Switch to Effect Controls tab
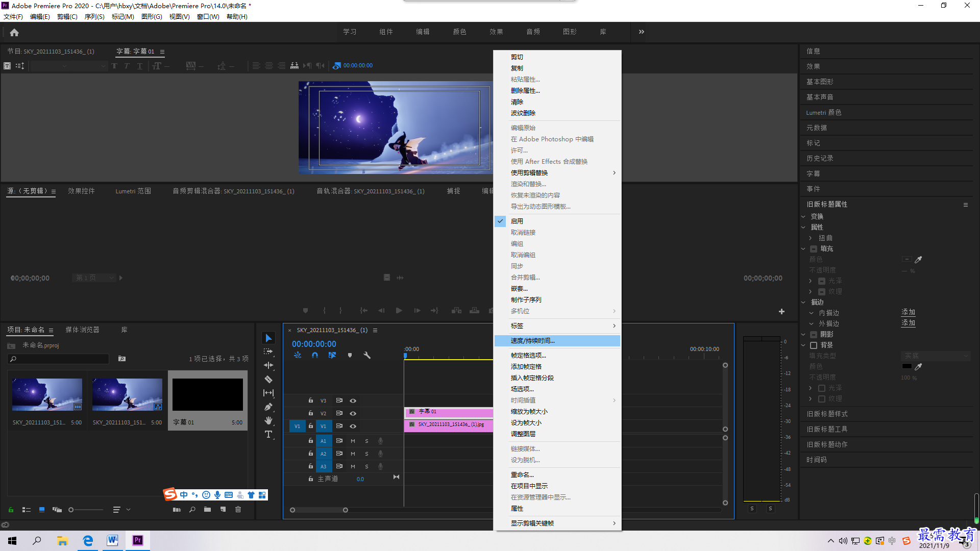The height and width of the screenshot is (551, 980). (81, 191)
